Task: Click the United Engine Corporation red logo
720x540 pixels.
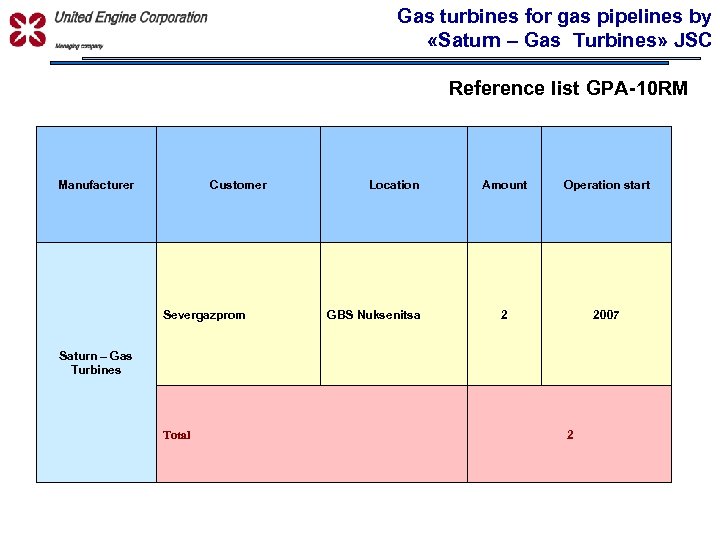Action: pos(28,30)
